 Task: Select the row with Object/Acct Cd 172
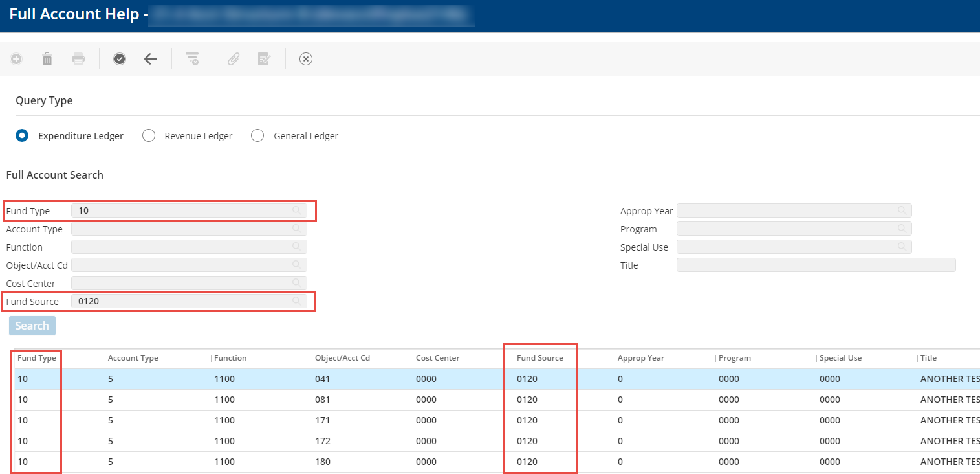pyautogui.click(x=321, y=441)
